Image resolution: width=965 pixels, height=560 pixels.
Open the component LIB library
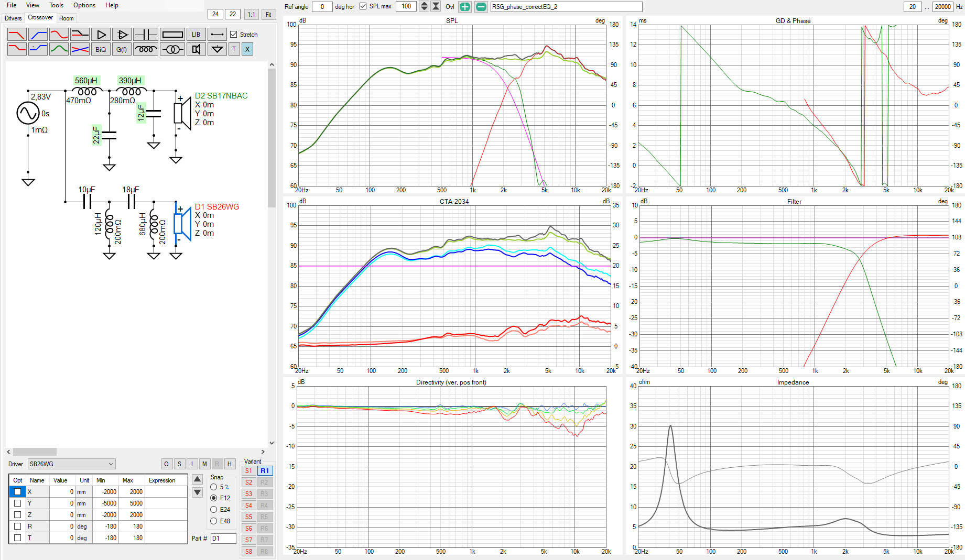[x=196, y=35]
